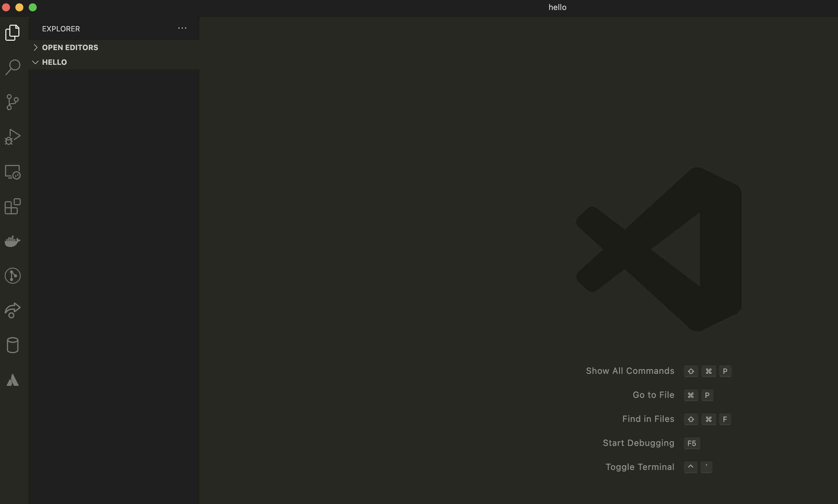The image size is (838, 504).
Task: Open the Docker view
Action: click(x=13, y=241)
